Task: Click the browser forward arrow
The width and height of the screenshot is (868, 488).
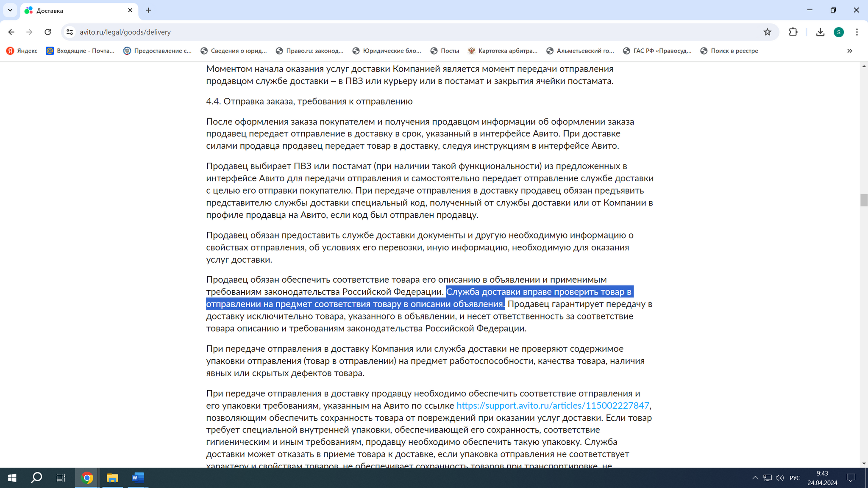Action: [x=29, y=32]
